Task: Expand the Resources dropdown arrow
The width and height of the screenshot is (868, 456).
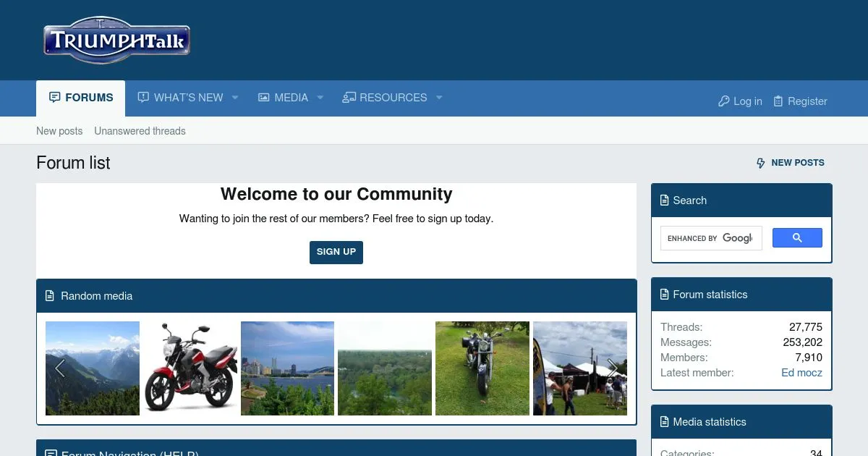Action: click(438, 98)
